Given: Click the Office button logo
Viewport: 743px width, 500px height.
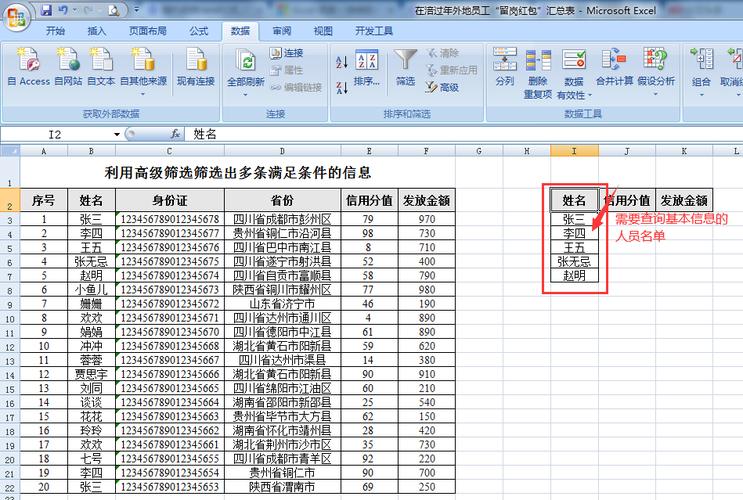Looking at the screenshot, I should point(17,17).
